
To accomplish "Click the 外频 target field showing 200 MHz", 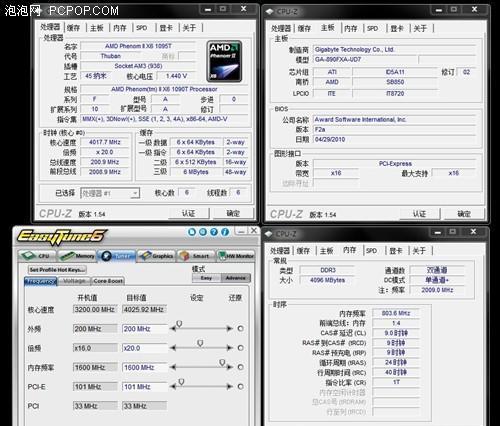I will coord(145,329).
